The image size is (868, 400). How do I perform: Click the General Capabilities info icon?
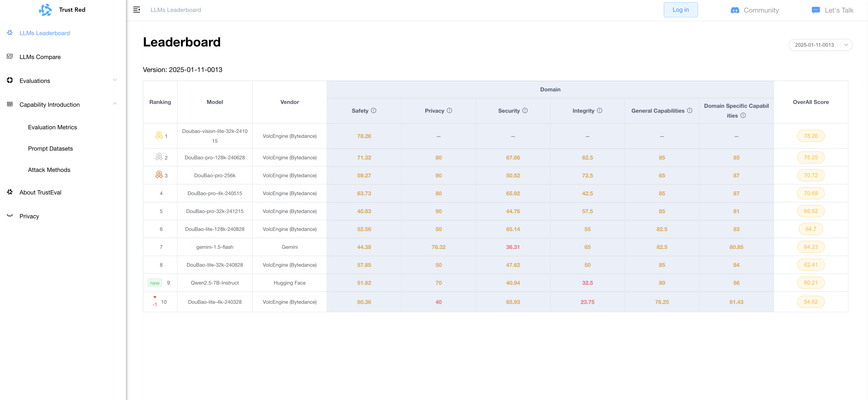[690, 111]
